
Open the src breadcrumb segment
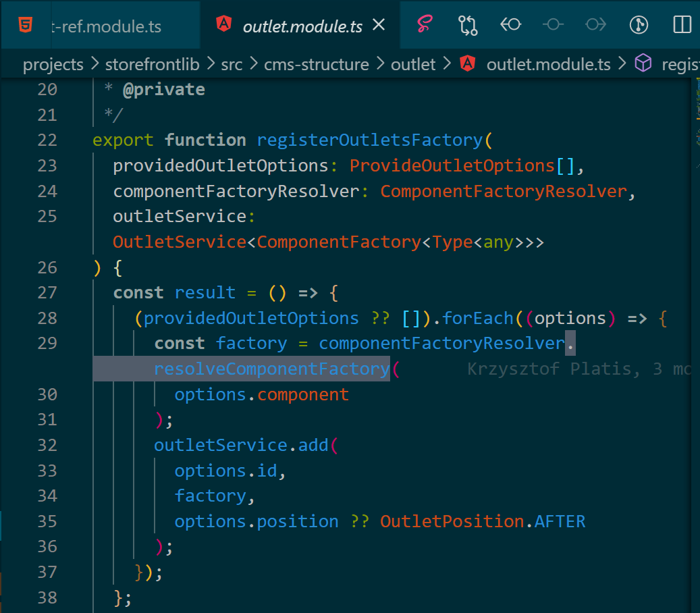pyautogui.click(x=232, y=65)
